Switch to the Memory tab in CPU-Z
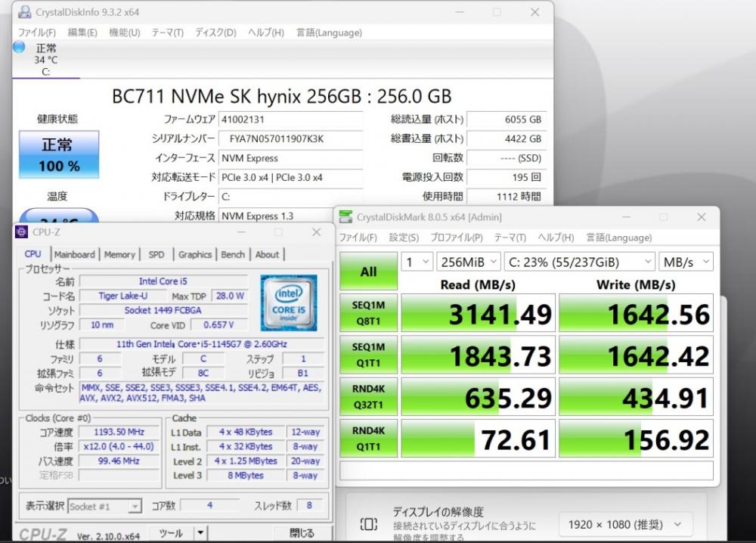The image size is (756, 543). click(119, 254)
